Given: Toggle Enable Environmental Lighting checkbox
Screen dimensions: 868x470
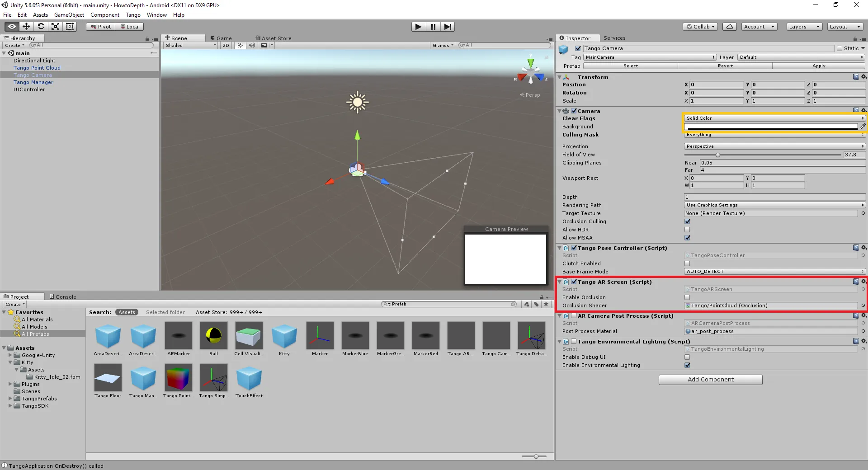Looking at the screenshot, I should click(687, 365).
